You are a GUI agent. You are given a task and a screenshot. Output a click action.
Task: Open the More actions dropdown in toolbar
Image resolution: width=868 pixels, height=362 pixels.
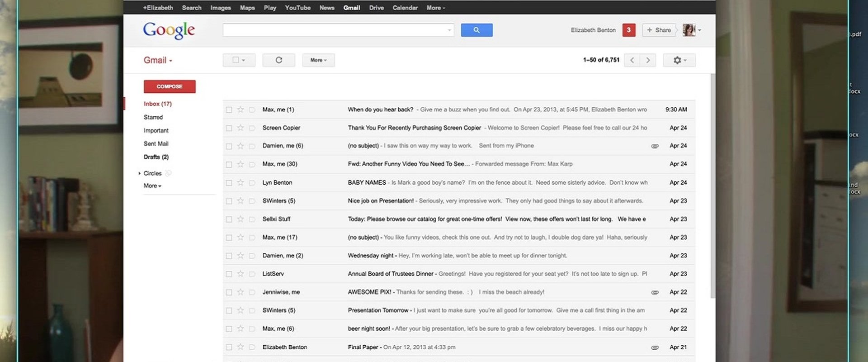coord(319,60)
